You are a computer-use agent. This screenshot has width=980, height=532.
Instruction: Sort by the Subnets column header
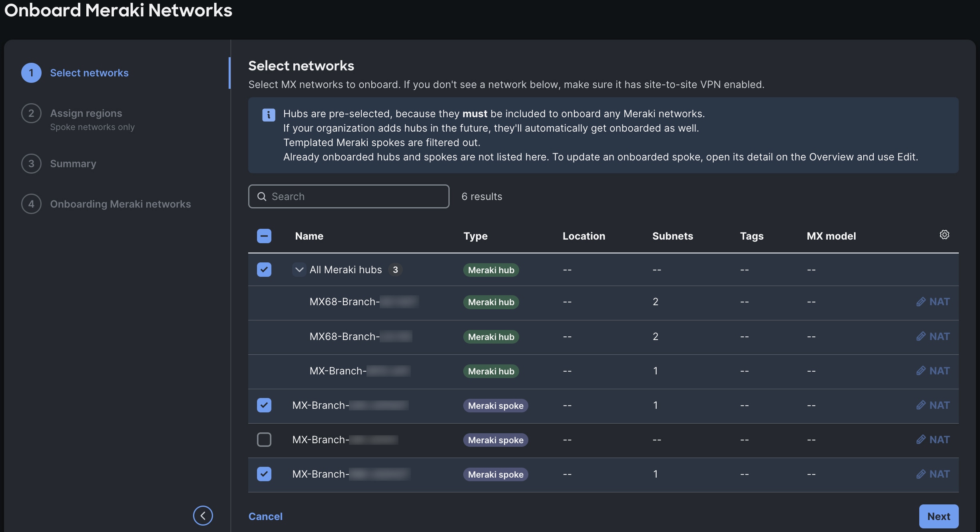tap(673, 236)
